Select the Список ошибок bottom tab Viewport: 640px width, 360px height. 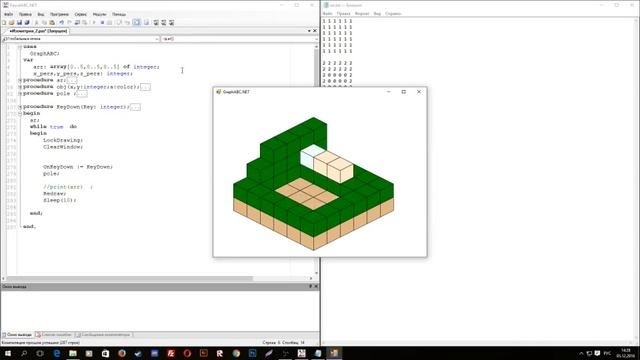pos(54,335)
